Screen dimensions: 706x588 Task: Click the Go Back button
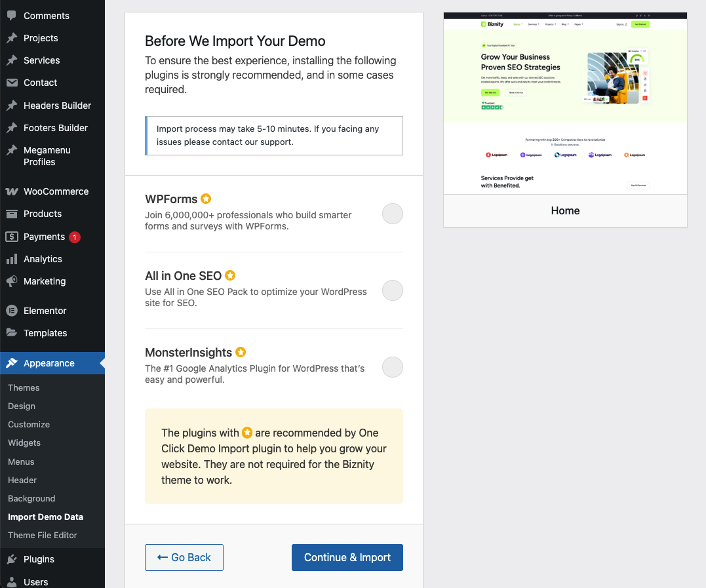pyautogui.click(x=184, y=557)
